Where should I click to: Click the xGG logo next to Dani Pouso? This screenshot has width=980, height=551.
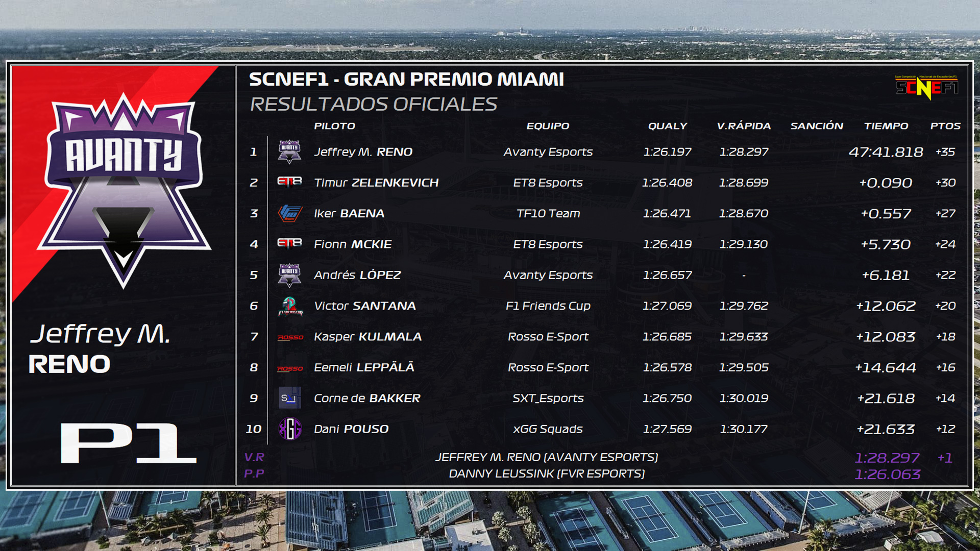point(289,429)
